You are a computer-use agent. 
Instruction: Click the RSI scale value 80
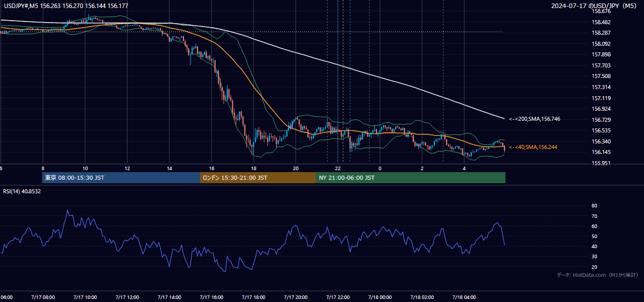pyautogui.click(x=594, y=206)
